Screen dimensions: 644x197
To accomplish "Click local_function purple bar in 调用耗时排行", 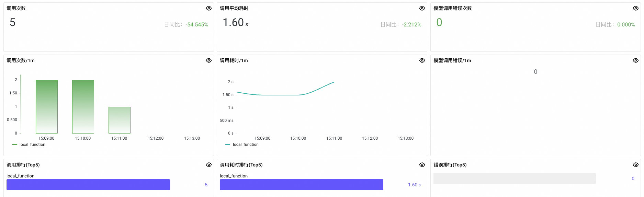I will click(x=302, y=185).
